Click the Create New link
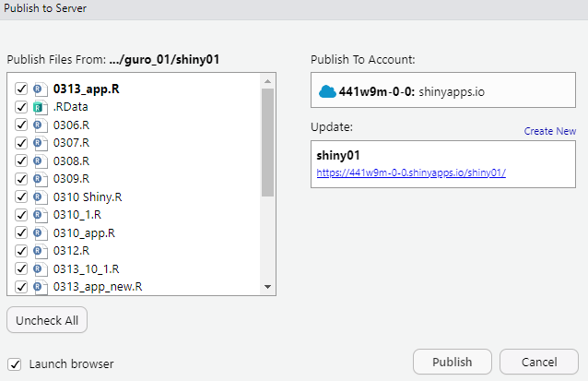This screenshot has height=381, width=588. 549,131
